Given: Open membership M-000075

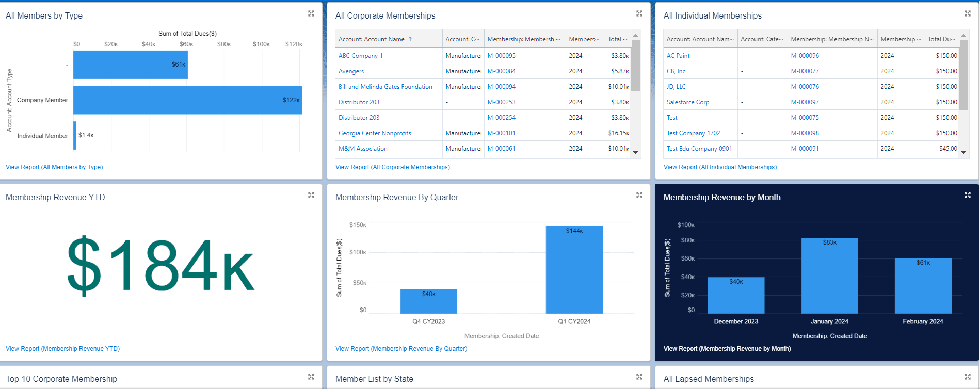Looking at the screenshot, I should (805, 118).
